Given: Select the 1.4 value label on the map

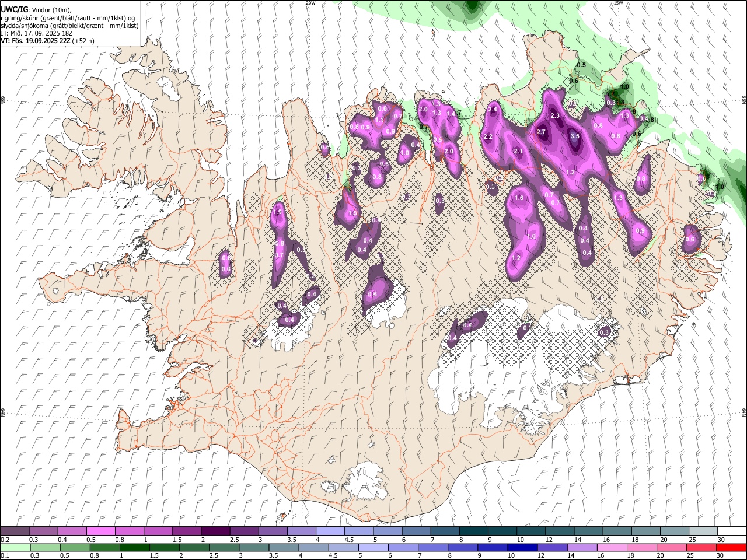Looking at the screenshot, I should [450, 114].
